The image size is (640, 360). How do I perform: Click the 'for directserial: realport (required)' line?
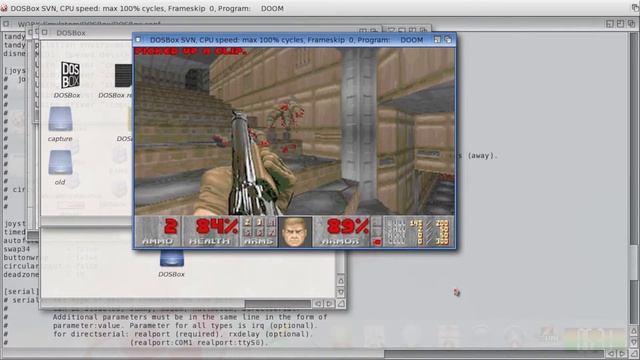[x=183, y=334]
